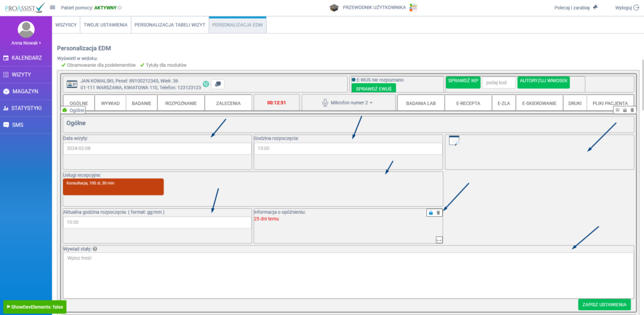
Task: Switch to Personalizacja tabeli wizyt tab
Action: [170, 25]
